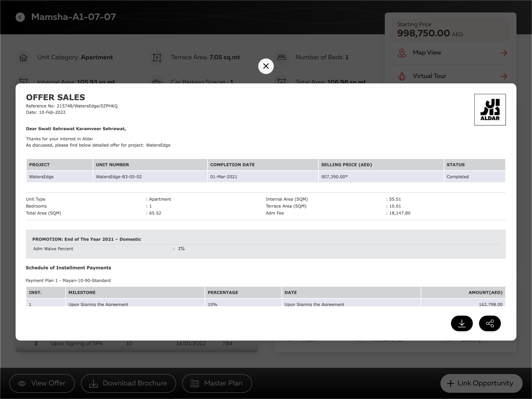Click the DATE column header in installment table

coord(351,292)
